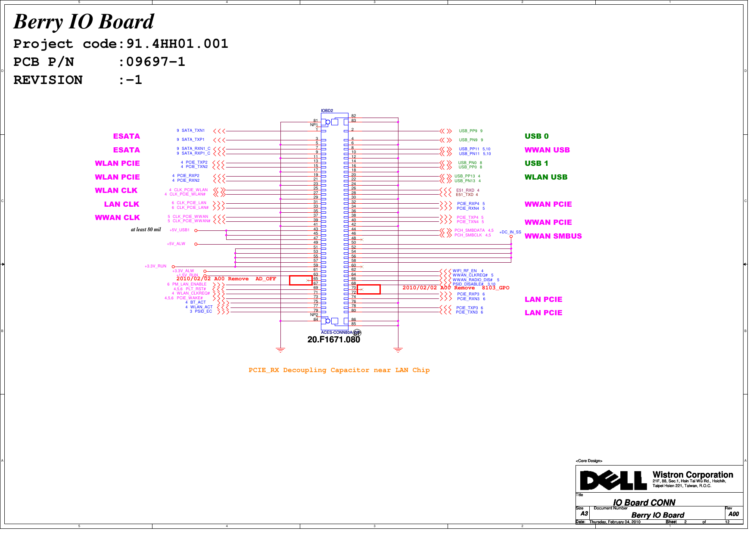
Task: Select the "WWAN USB" group label
Action: [x=547, y=150]
